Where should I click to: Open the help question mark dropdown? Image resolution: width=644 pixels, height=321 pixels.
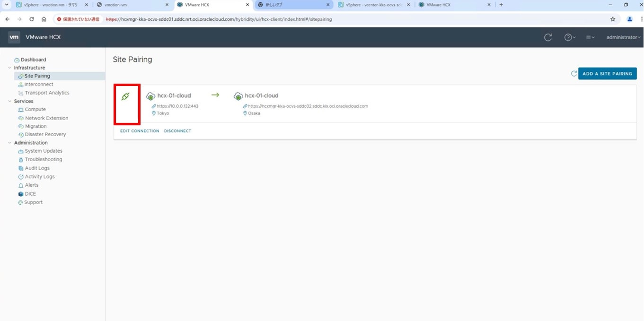(570, 37)
